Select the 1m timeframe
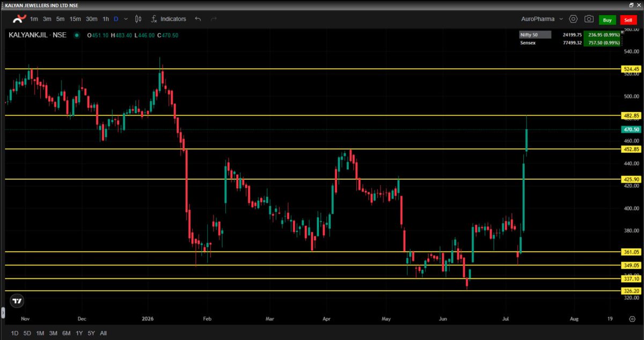The height and width of the screenshot is (340, 644). [x=34, y=19]
